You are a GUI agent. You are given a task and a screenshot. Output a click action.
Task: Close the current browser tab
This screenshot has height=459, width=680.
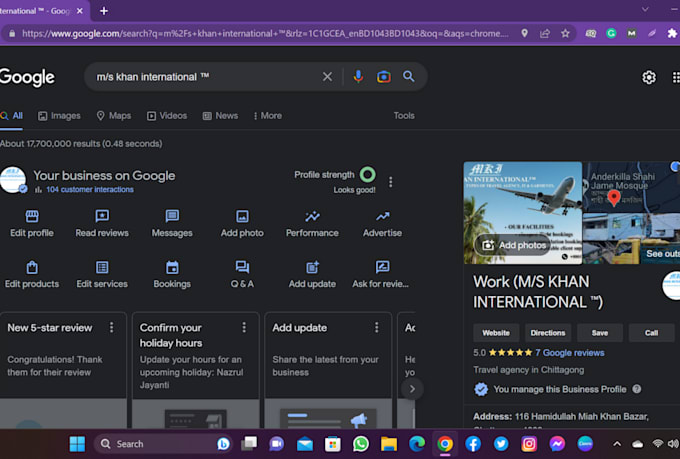(80, 11)
